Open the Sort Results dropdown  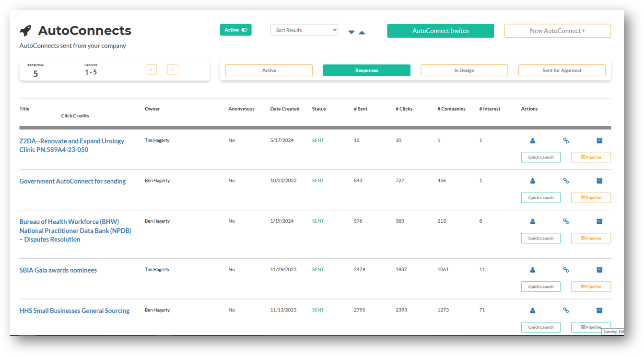tap(304, 30)
